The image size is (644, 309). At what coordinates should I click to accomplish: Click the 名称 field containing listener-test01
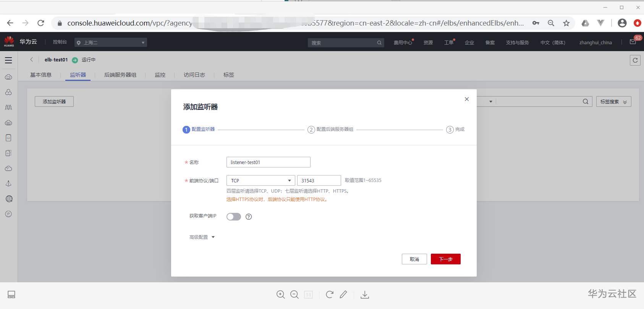(x=269, y=162)
